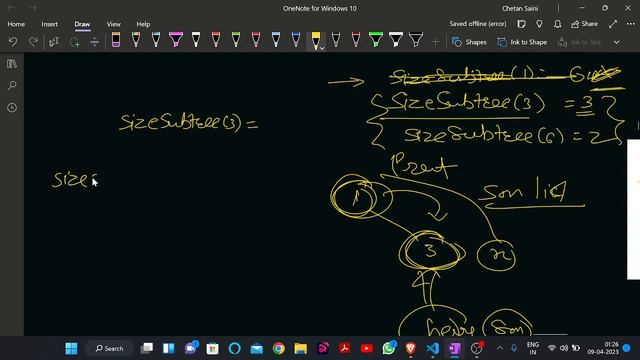Enter full screen mode arrow icon
The width and height of the screenshot is (640, 360).
613,24
